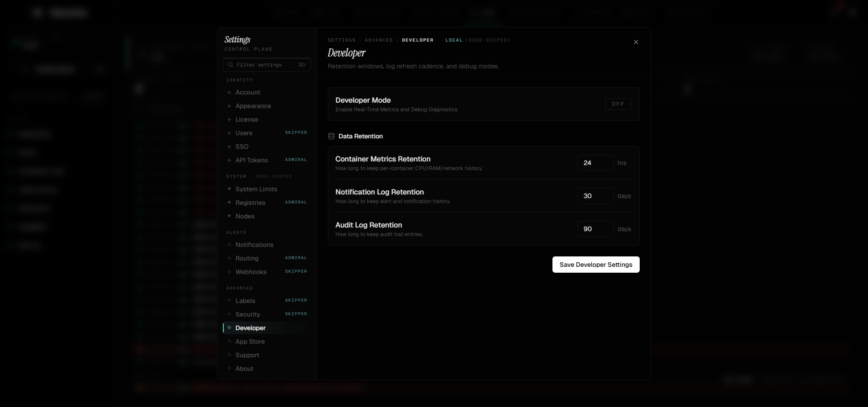This screenshot has width=868, height=407.
Task: Select Nodes in the sidebar
Action: pyautogui.click(x=267, y=216)
